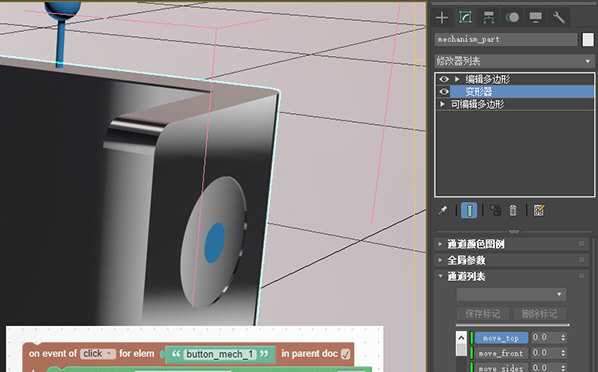Click the move_top spinner arrows
The width and height of the screenshot is (598, 372).
[563, 338]
